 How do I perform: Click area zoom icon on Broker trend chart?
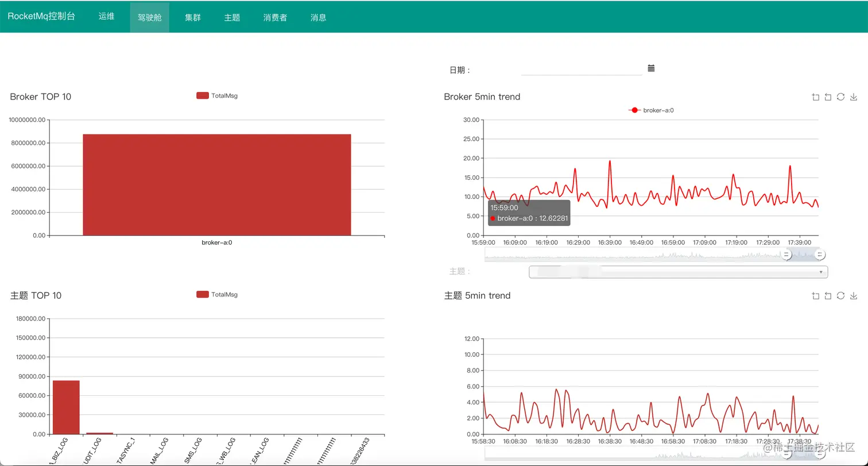(816, 97)
